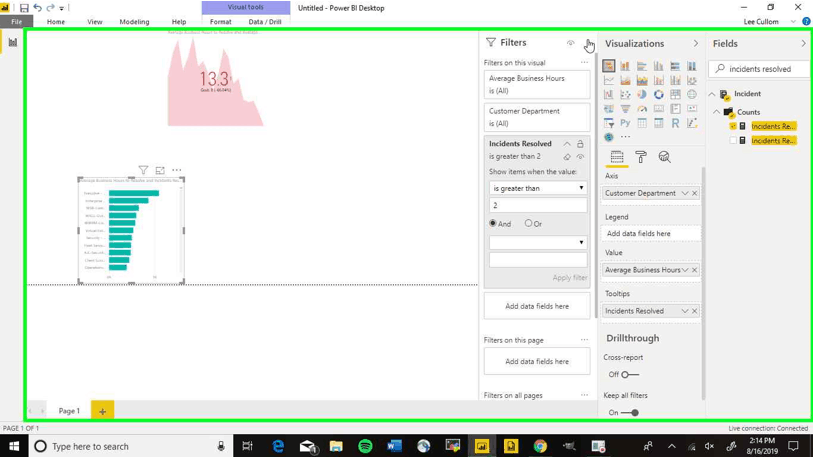Open the Analytics magnifier tab
815x459 pixels.
(664, 157)
